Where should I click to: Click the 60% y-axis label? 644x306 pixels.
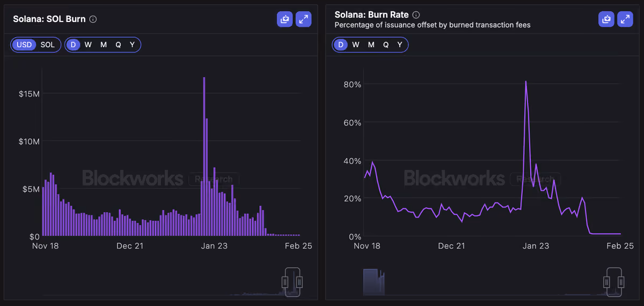click(353, 123)
